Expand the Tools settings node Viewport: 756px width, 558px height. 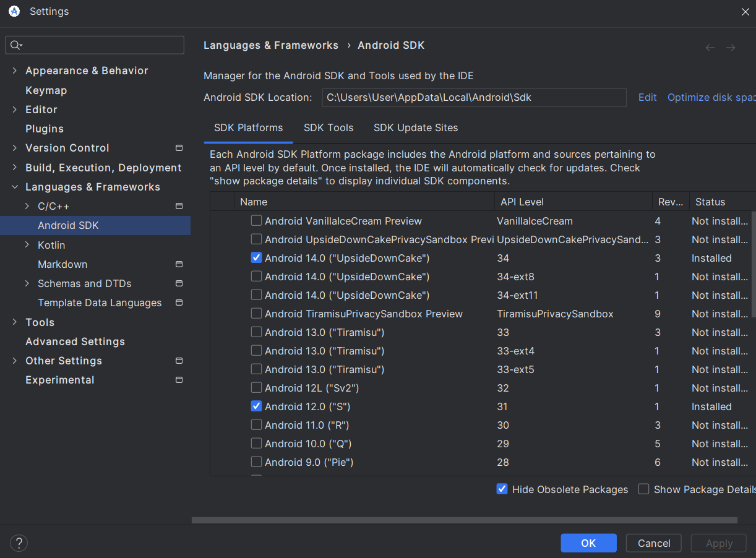point(14,322)
